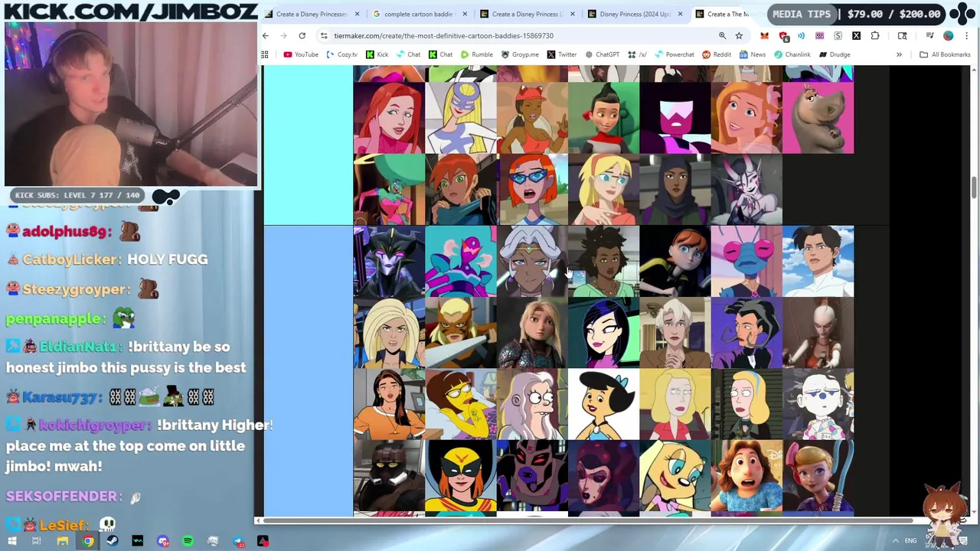This screenshot has width=980, height=551.
Task: Click the browser forward arrow
Action: point(283,36)
